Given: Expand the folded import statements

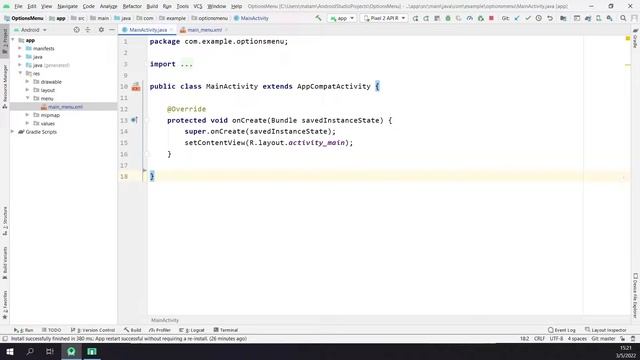Looking at the screenshot, I should pyautogui.click(x=186, y=64).
